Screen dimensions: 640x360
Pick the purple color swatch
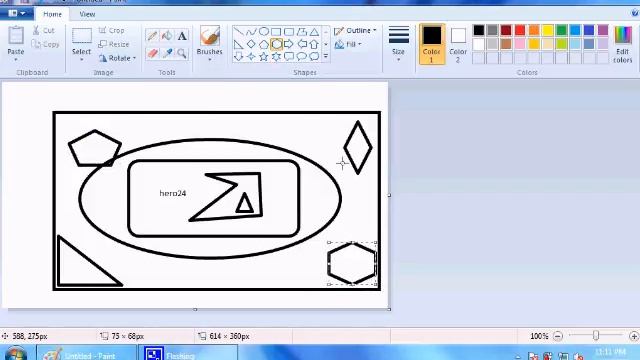(603, 30)
